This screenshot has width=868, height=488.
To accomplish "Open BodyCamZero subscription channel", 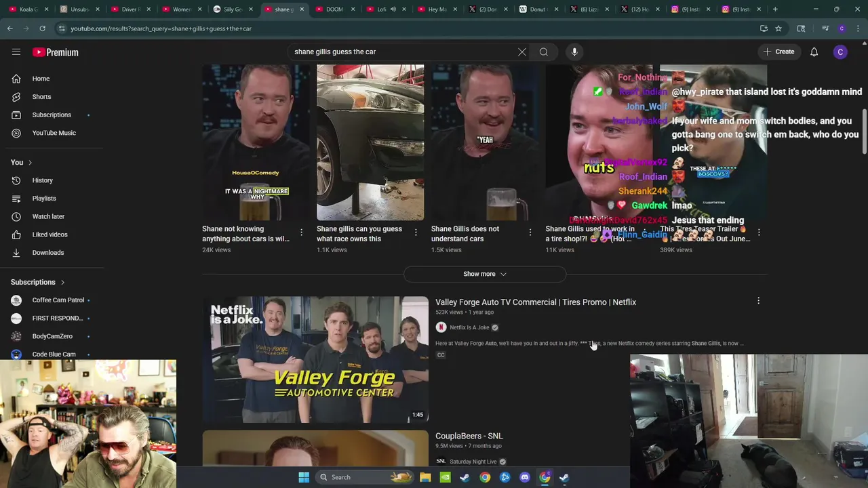I will pos(52,336).
